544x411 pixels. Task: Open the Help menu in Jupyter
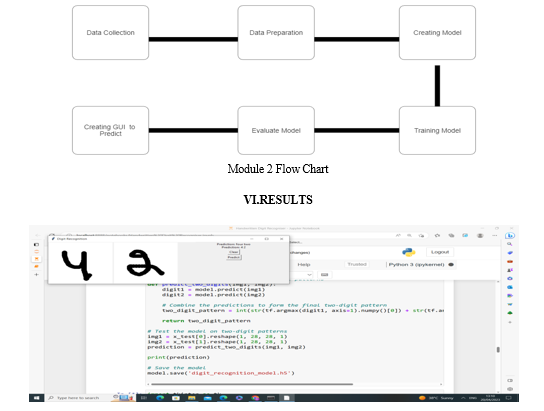pyautogui.click(x=304, y=265)
